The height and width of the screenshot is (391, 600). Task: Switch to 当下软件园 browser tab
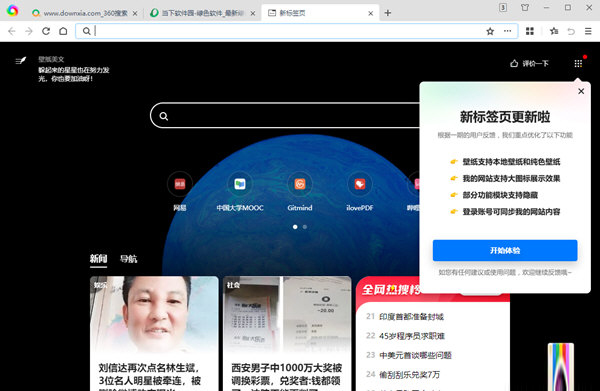[202, 13]
